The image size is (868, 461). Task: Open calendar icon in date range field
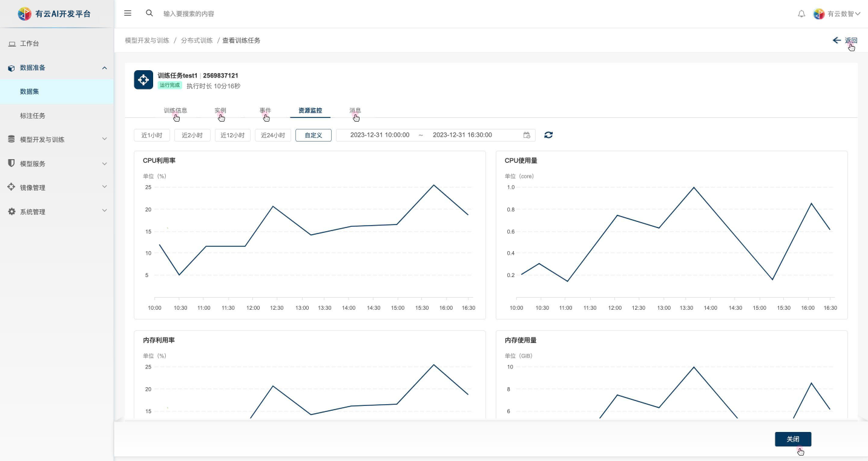527,135
